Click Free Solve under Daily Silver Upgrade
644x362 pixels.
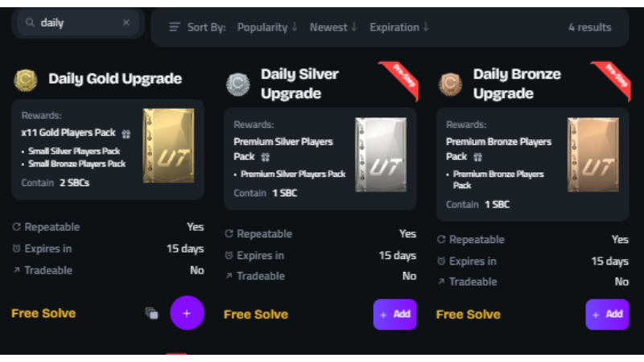pos(256,315)
